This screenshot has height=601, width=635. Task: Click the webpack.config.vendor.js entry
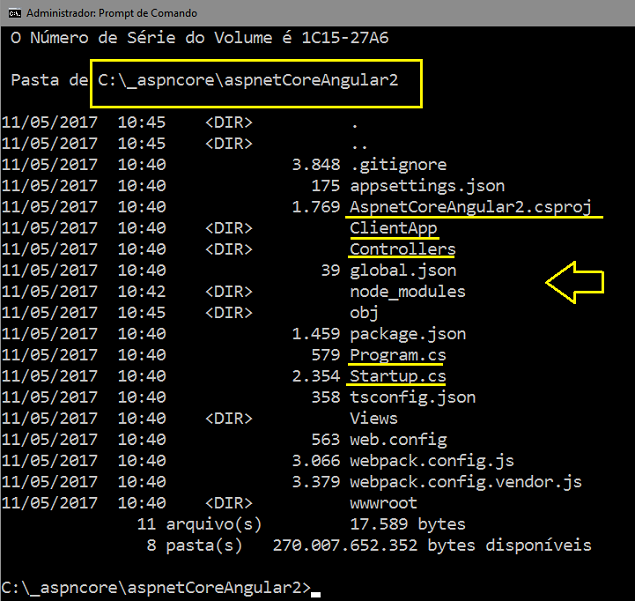466,482
